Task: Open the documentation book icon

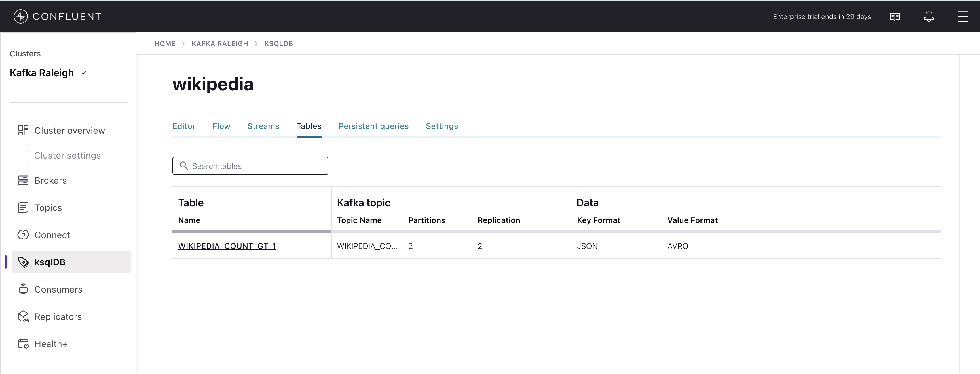Action: [x=894, y=17]
